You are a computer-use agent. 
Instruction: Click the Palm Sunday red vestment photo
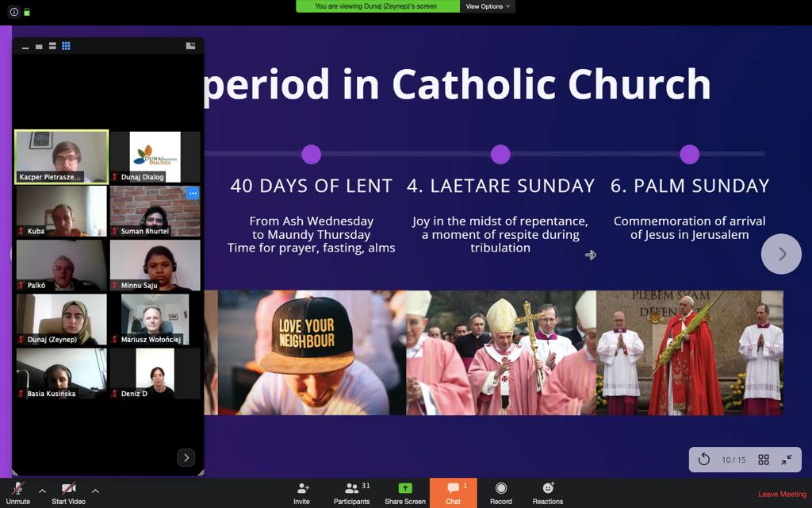click(x=690, y=352)
